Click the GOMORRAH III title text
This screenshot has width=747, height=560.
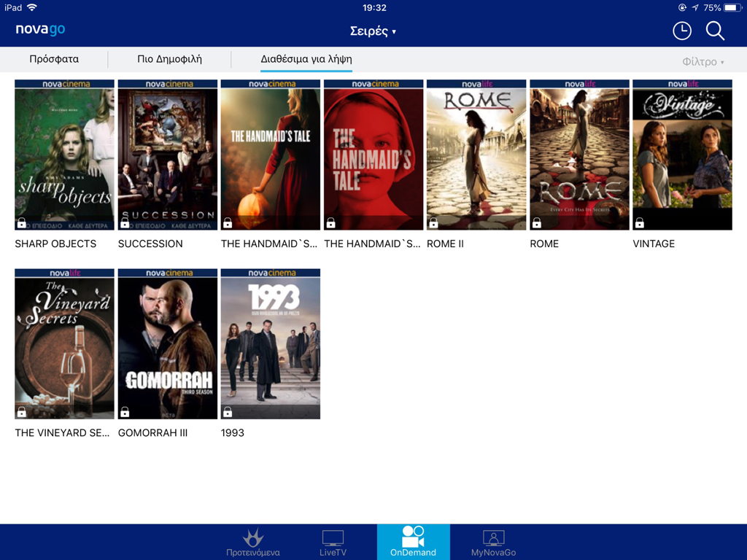[152, 433]
